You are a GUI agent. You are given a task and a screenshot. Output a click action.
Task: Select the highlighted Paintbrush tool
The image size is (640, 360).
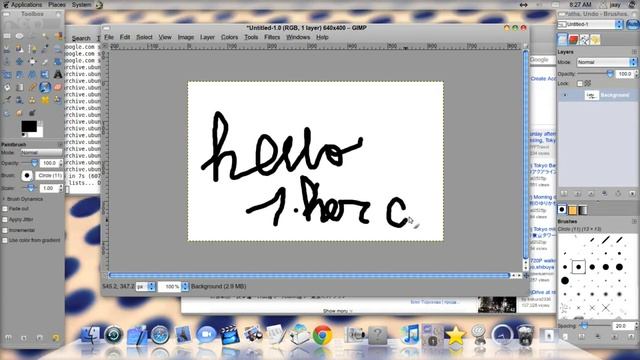(x=45, y=87)
